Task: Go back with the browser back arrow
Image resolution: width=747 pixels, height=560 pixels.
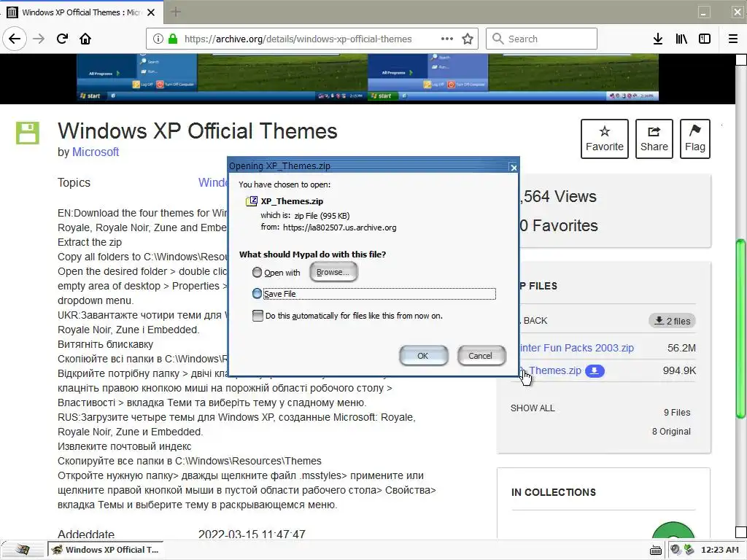Action: click(x=15, y=39)
